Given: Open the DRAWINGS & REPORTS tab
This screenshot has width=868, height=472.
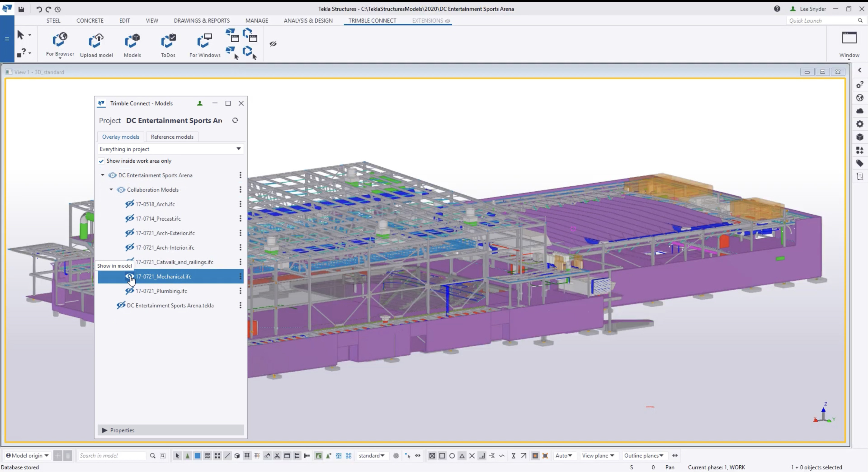Looking at the screenshot, I should pos(202,20).
